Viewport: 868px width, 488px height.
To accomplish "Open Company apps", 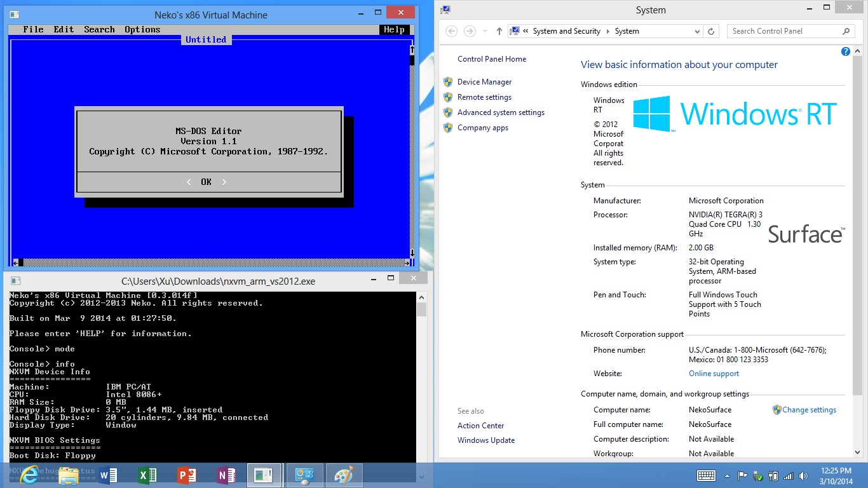I will (483, 128).
